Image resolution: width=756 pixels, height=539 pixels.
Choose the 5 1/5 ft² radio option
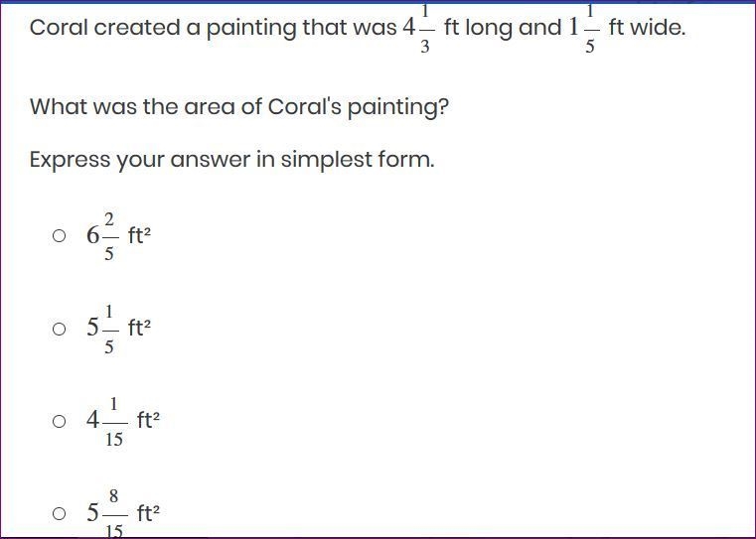pos(59,329)
